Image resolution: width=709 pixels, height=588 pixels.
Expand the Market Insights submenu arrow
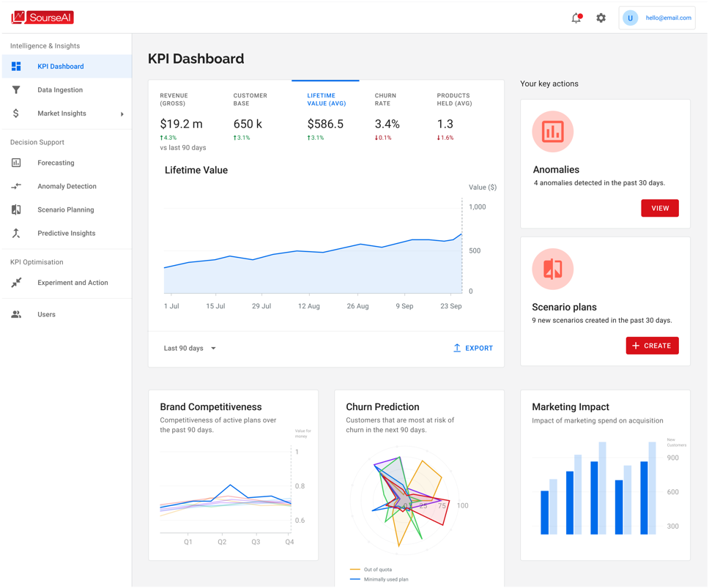[122, 114]
